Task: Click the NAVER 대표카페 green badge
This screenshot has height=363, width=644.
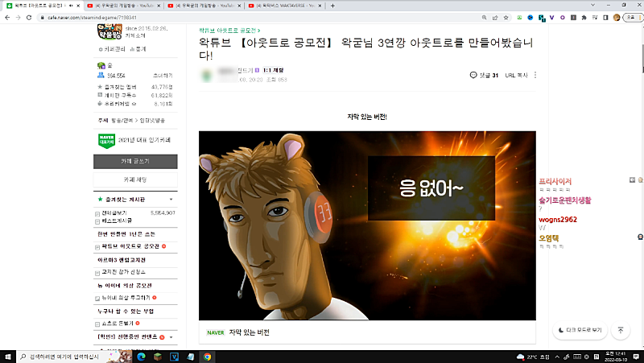Action: [x=106, y=141]
